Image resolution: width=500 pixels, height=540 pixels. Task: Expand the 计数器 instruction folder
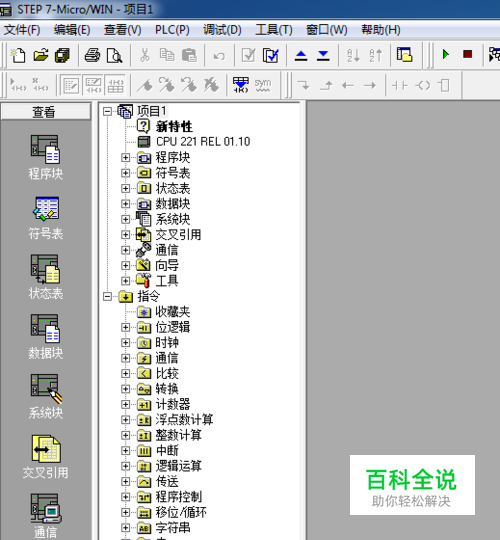(126, 404)
